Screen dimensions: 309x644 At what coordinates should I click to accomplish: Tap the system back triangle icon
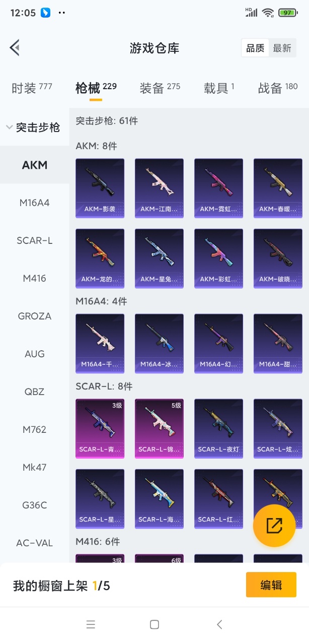(219, 624)
